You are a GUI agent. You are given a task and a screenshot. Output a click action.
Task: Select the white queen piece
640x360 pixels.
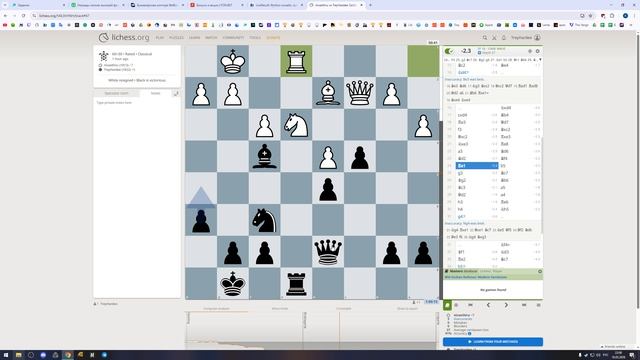click(360, 93)
